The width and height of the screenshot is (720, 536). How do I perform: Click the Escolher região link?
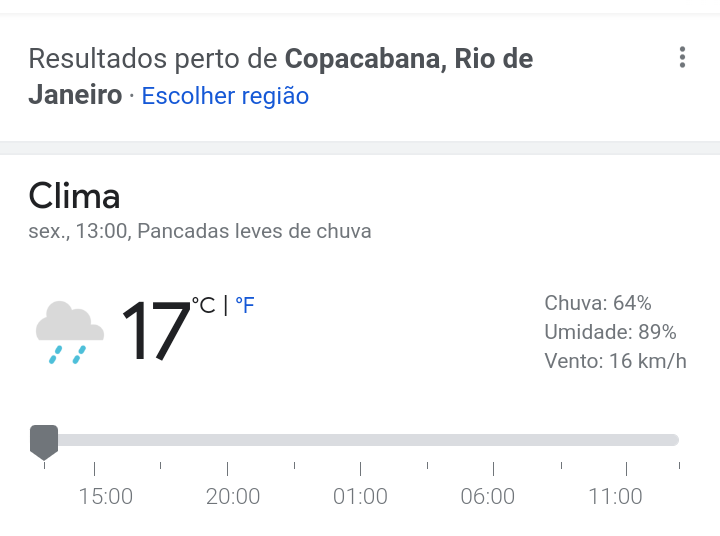pyautogui.click(x=225, y=96)
